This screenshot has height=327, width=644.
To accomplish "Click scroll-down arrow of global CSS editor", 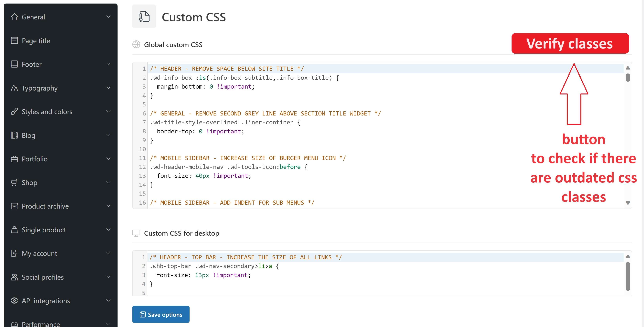I will (x=628, y=203).
